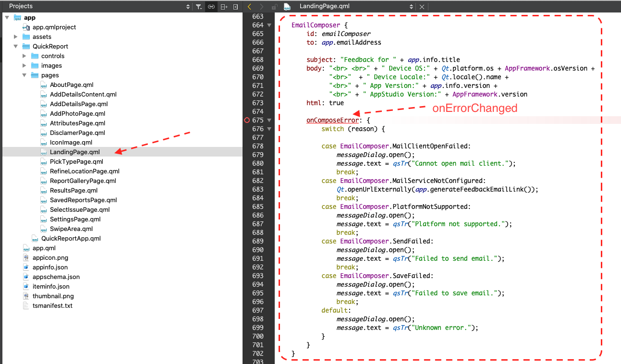Click the file icon beside tsmanifest.txt
Viewport: 621px width, 364px height.
coord(26,305)
